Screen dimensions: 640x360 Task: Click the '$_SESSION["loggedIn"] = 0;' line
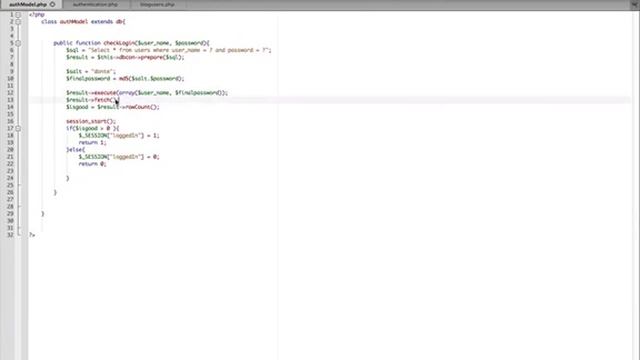(119, 157)
